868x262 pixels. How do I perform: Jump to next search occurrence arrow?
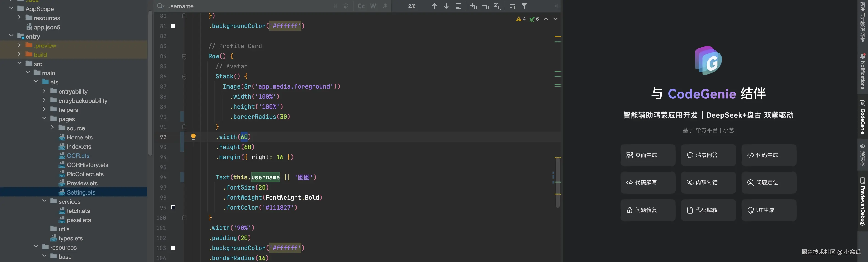pyautogui.click(x=446, y=6)
